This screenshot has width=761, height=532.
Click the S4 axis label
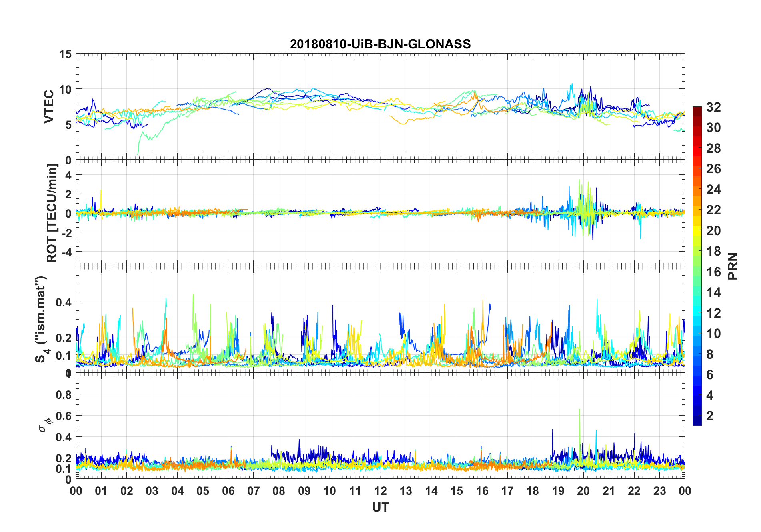[42, 319]
